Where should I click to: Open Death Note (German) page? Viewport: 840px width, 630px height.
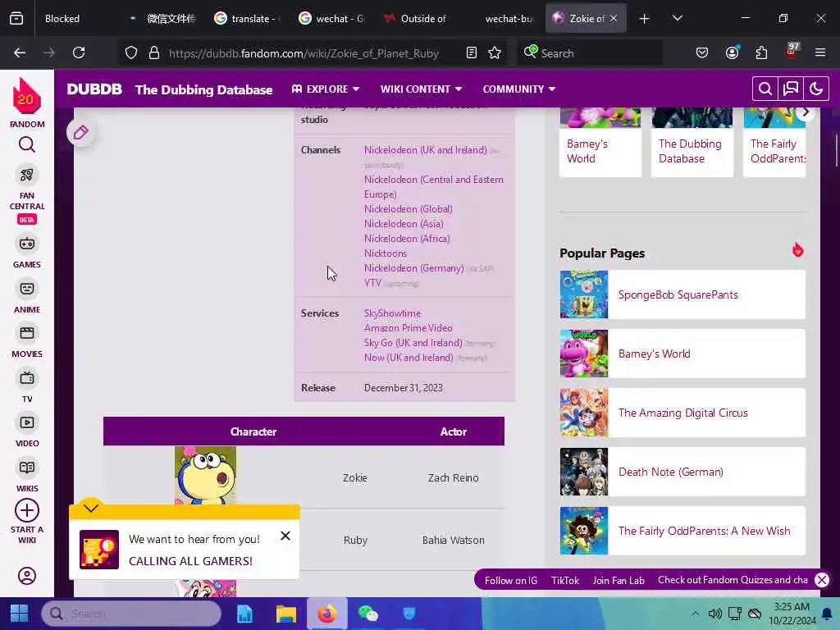[682, 472]
